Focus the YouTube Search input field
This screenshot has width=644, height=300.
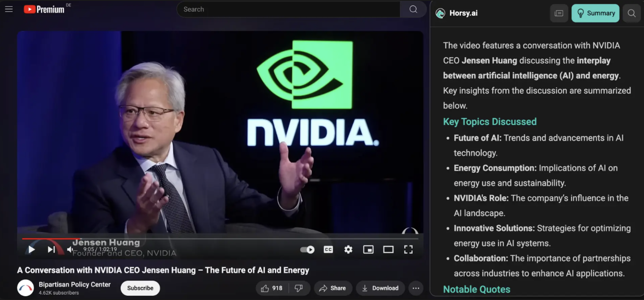(289, 9)
